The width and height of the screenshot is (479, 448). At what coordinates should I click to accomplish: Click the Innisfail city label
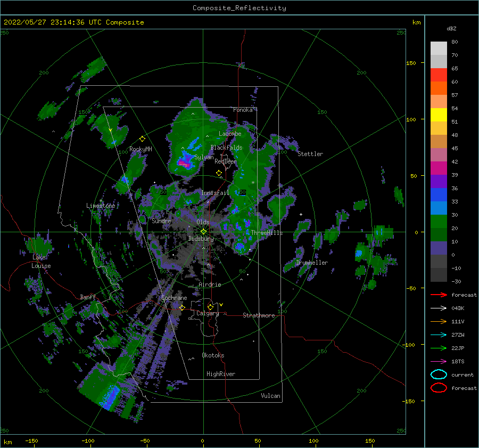215,193
